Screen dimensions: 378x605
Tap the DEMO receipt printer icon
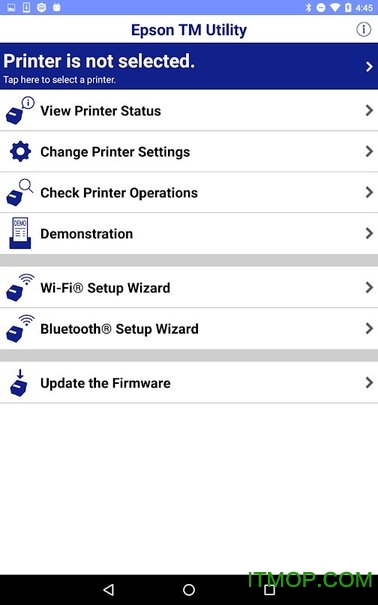pyautogui.click(x=20, y=233)
